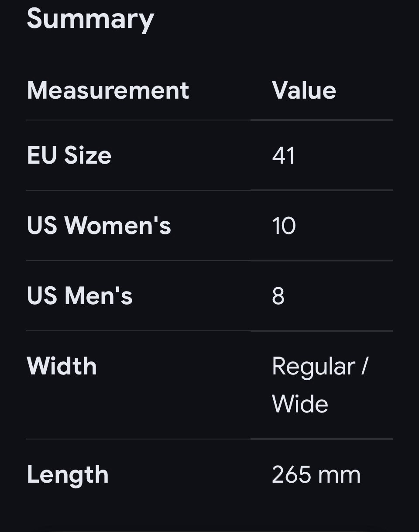The image size is (419, 532).
Task: Click the EU abbreviation in EU Size
Action: coord(42,155)
